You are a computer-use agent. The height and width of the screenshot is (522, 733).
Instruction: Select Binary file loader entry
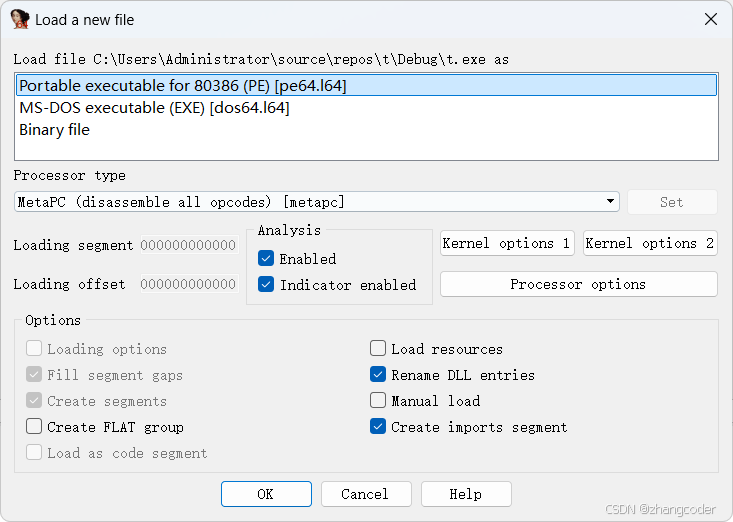click(x=367, y=129)
